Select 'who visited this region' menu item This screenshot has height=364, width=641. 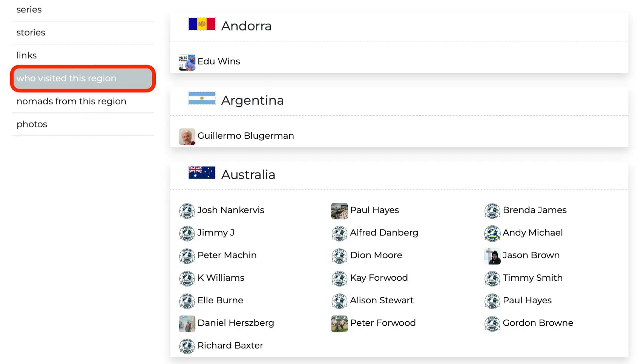click(x=83, y=78)
